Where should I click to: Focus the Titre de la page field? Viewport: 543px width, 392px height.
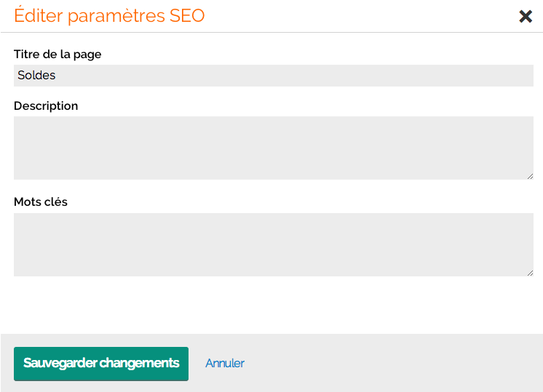273,76
